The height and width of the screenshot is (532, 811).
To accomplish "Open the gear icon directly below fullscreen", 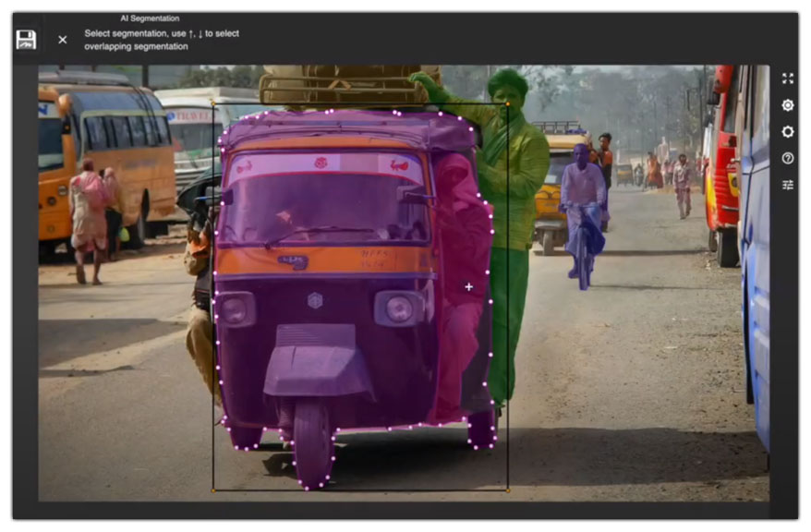I will [787, 105].
